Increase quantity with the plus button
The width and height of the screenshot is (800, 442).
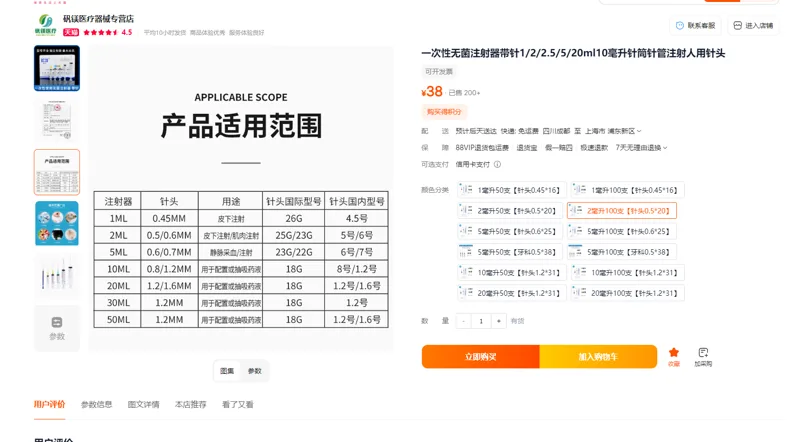pyautogui.click(x=498, y=321)
